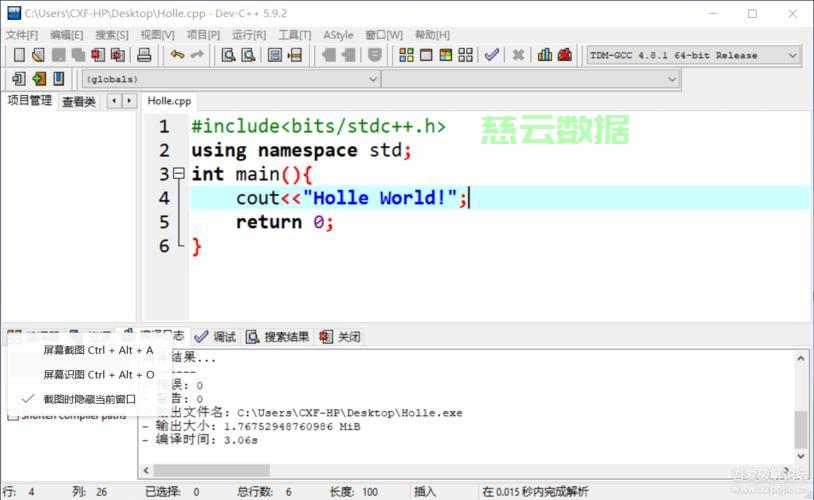Click the Rebuild All icon
The image size is (814, 500).
(x=466, y=55)
